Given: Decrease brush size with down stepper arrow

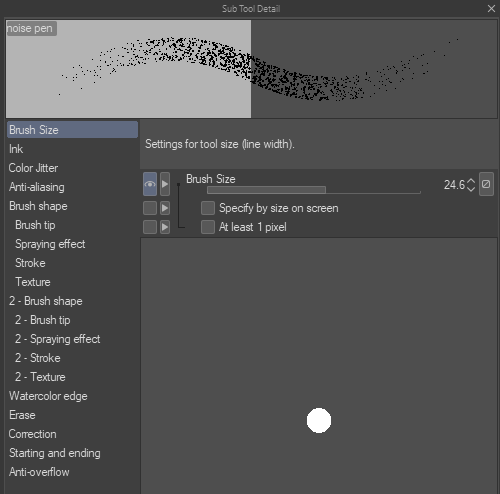Looking at the screenshot, I should click(471, 189).
